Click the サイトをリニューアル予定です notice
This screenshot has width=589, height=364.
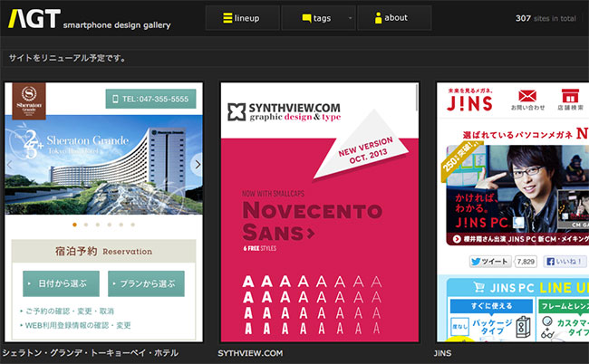pyautogui.click(x=67, y=58)
